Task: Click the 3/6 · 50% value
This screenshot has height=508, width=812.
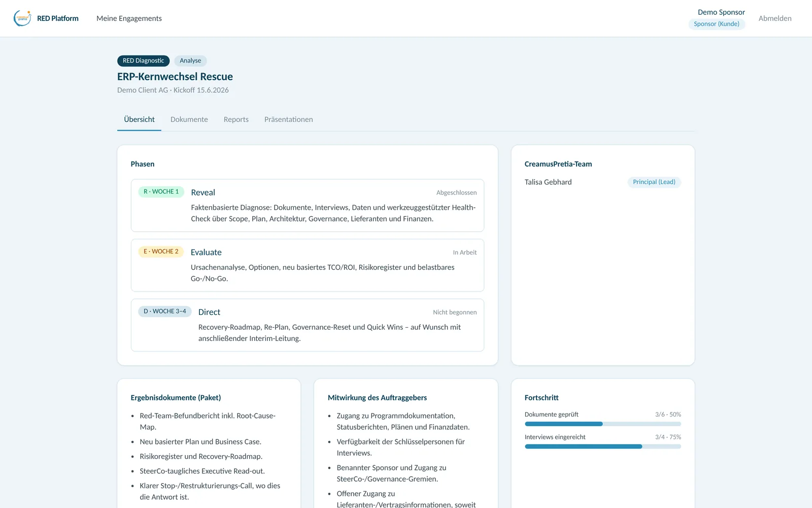Action: tap(668, 415)
